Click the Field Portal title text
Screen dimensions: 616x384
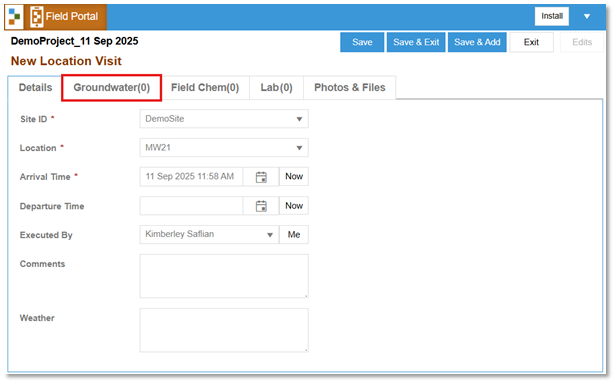[x=72, y=17]
